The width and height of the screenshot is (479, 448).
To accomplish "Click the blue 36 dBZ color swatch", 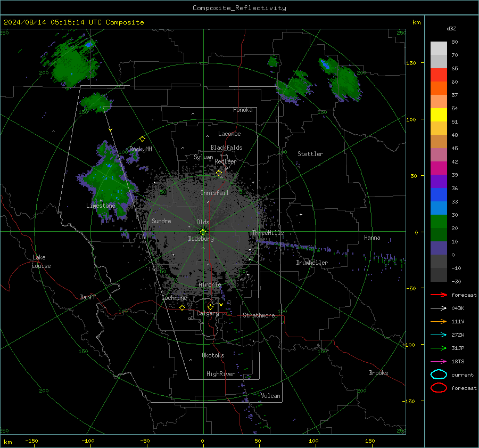I will 439,194.
